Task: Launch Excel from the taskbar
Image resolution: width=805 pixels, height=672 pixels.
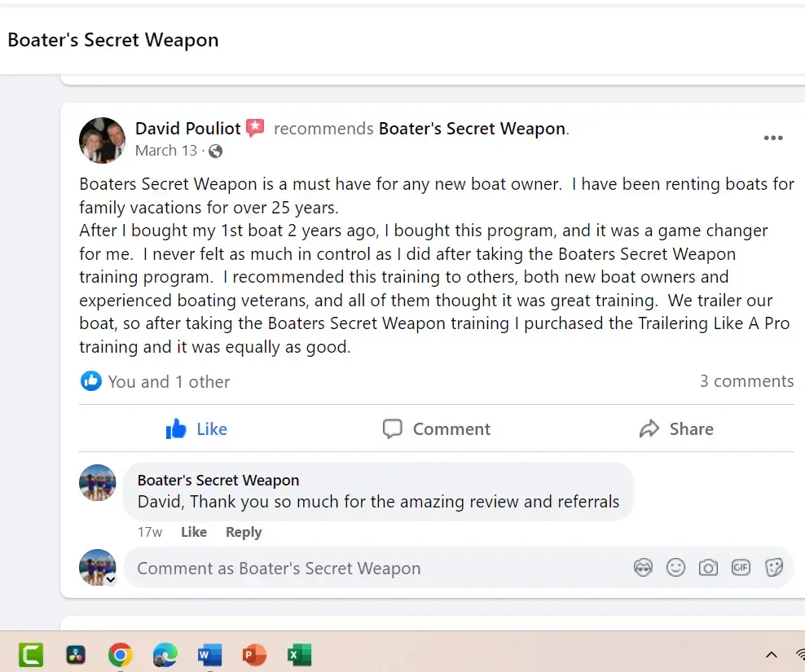Action: pos(299,655)
